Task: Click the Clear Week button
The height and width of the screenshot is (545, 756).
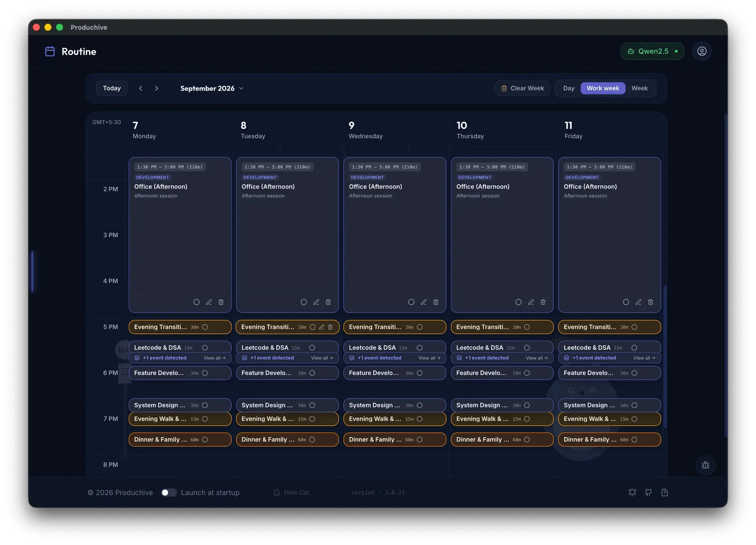Action: 523,88
